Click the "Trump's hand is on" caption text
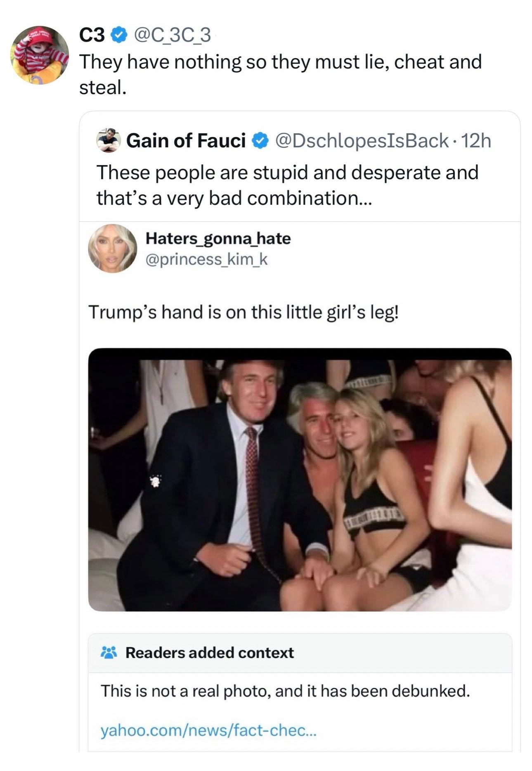The height and width of the screenshot is (771, 532). (x=243, y=312)
